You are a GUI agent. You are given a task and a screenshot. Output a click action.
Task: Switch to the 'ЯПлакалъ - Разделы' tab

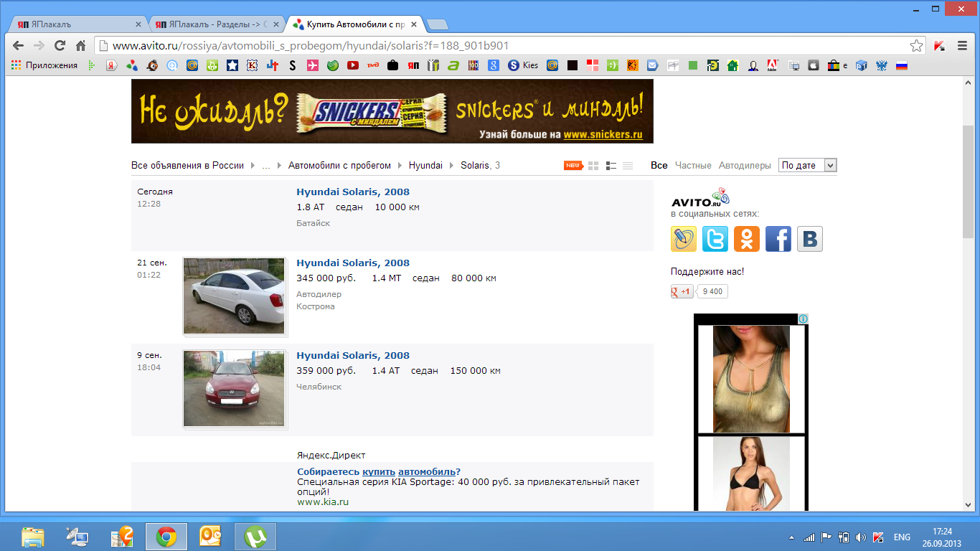(215, 24)
